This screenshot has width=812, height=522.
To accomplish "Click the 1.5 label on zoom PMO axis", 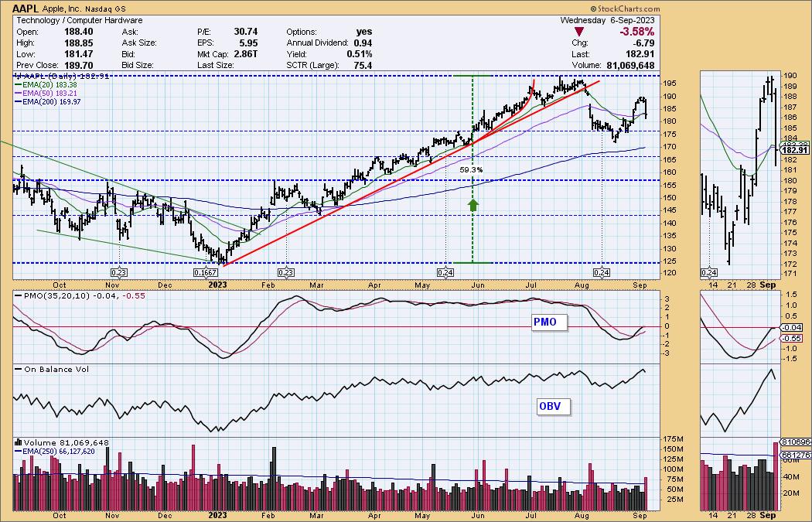I will pyautogui.click(x=790, y=294).
